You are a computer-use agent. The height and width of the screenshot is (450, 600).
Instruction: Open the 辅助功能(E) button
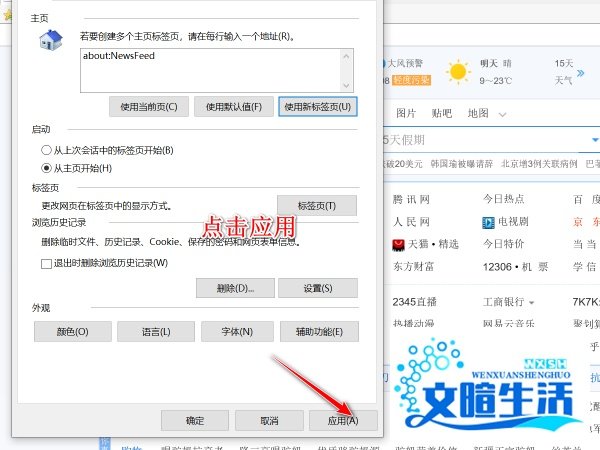click(320, 331)
